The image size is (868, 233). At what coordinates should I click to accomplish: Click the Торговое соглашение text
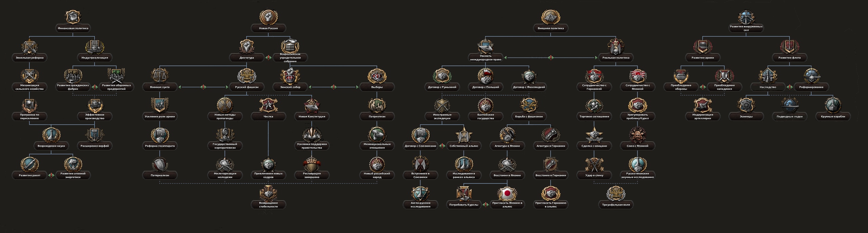tap(594, 116)
